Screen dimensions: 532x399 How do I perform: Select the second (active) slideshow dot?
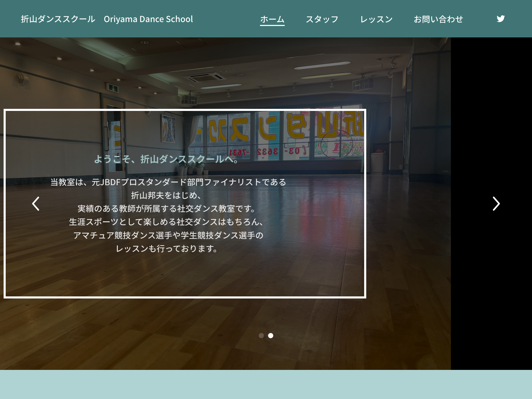point(271,336)
